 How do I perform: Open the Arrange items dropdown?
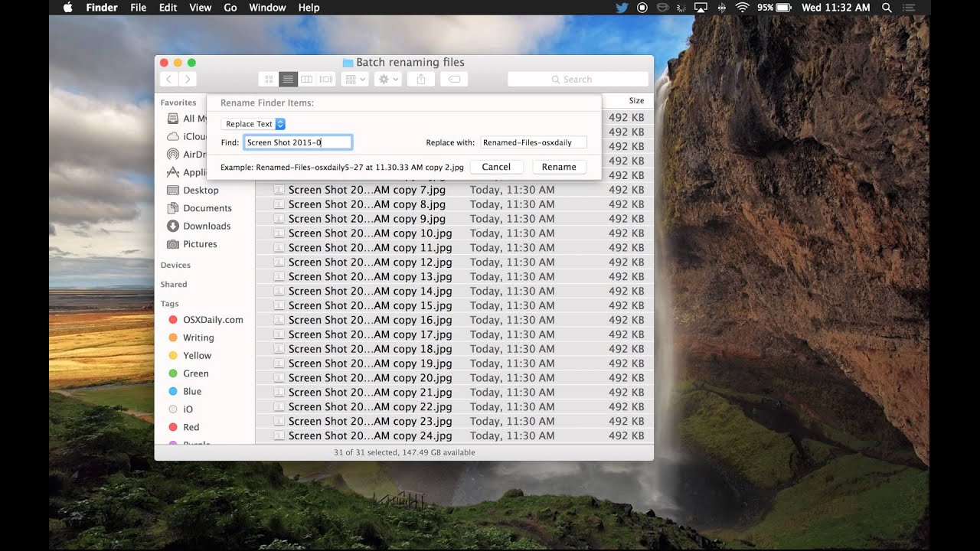355,79
